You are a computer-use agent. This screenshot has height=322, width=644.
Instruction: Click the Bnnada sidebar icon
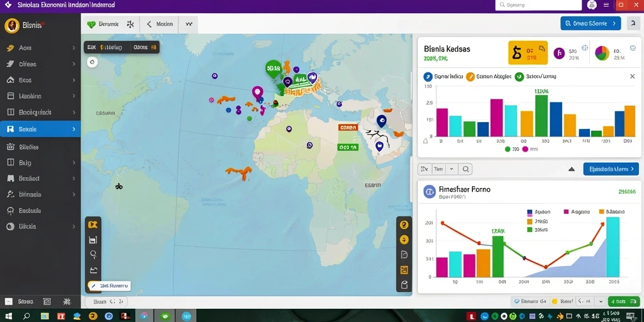coord(11,194)
